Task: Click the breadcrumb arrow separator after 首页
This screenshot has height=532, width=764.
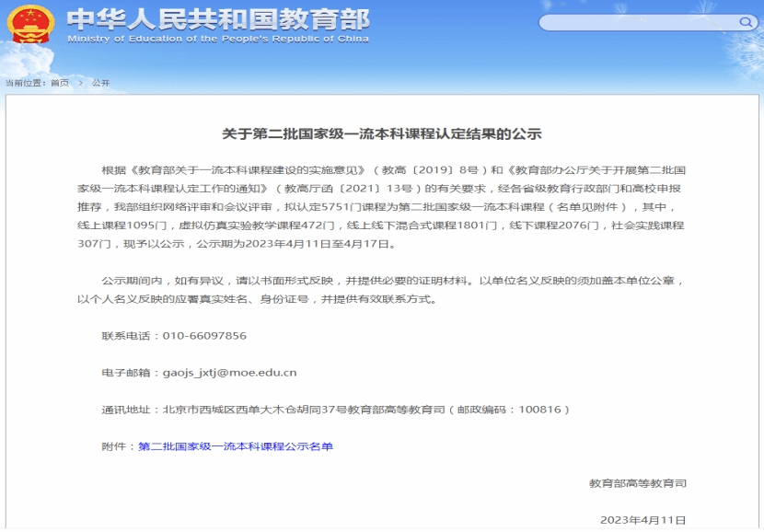Action: 81,83
